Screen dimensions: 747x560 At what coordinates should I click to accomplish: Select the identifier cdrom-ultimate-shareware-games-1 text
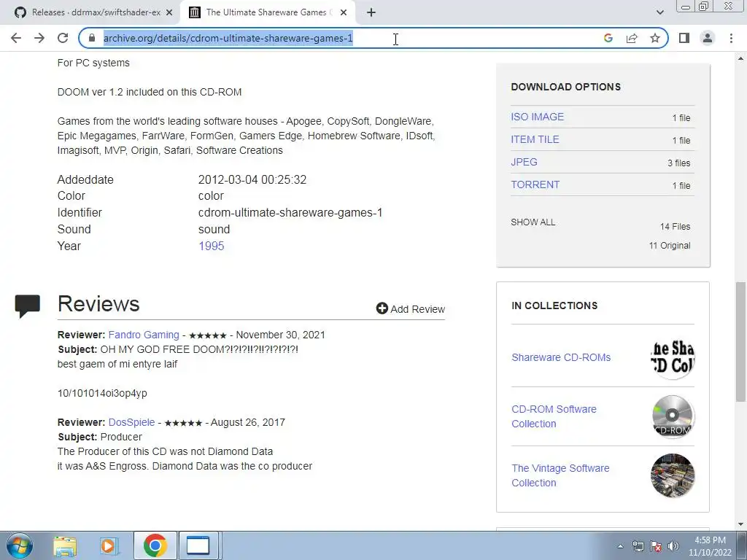[290, 213]
